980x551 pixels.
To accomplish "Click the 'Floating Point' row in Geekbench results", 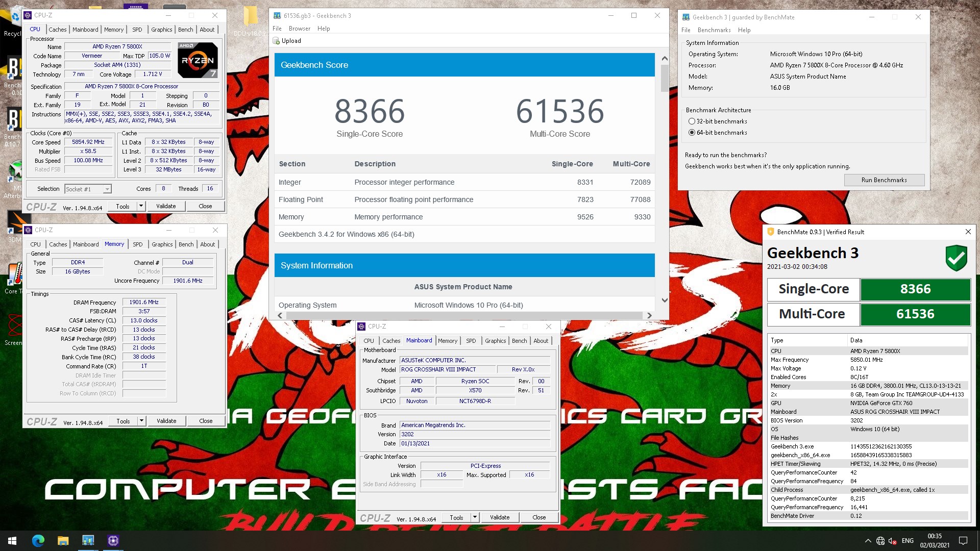I will click(464, 199).
